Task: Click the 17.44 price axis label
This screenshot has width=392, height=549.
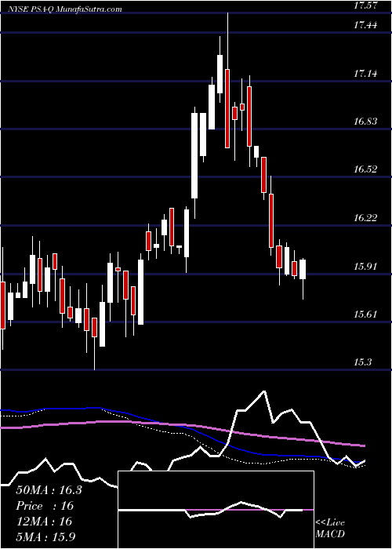Action: (x=365, y=25)
